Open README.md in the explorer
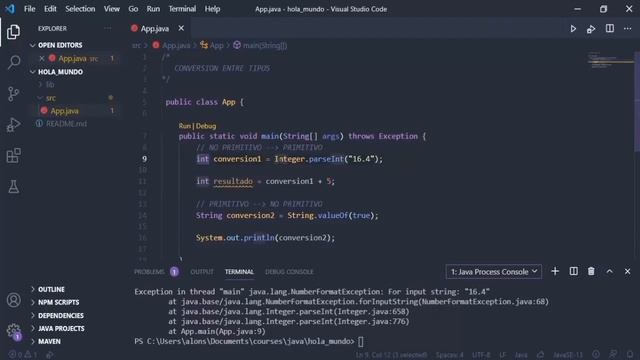 tap(66, 124)
